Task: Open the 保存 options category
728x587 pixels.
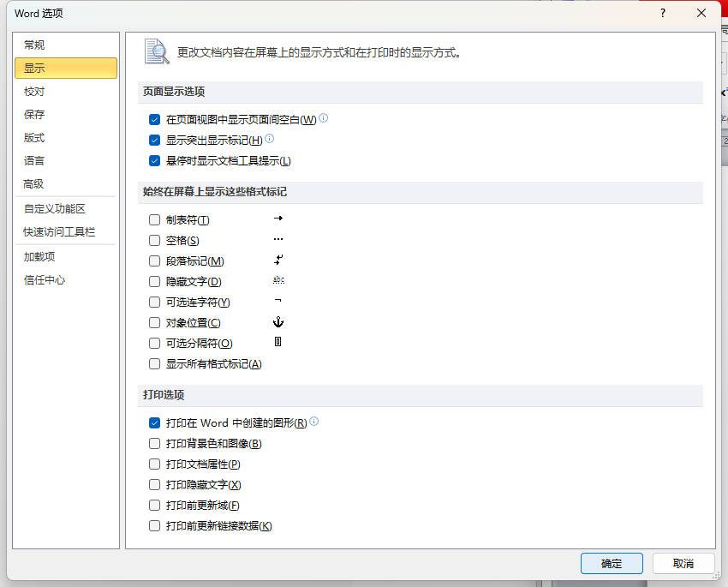Action: pos(66,114)
